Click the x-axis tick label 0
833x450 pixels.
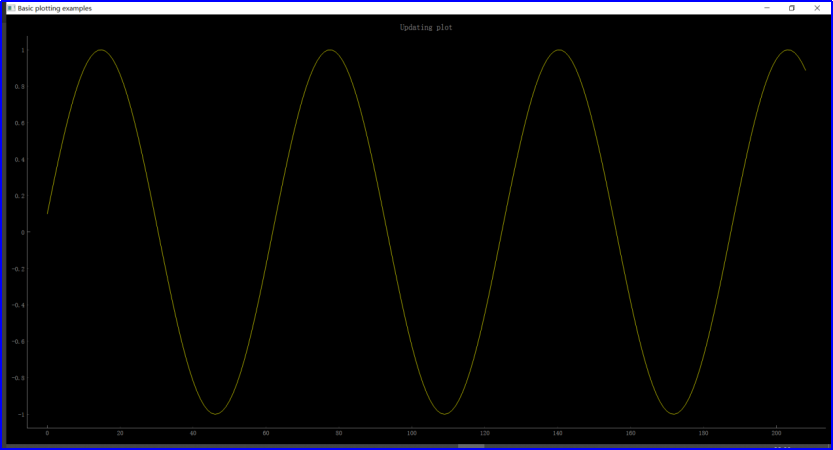(x=47, y=433)
